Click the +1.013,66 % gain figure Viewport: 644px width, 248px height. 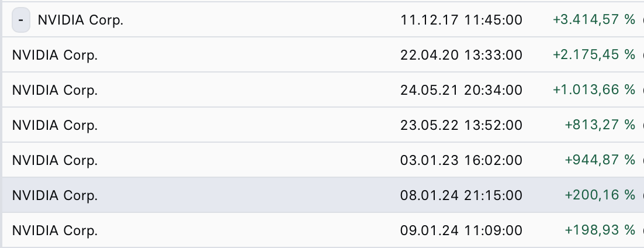(x=593, y=90)
